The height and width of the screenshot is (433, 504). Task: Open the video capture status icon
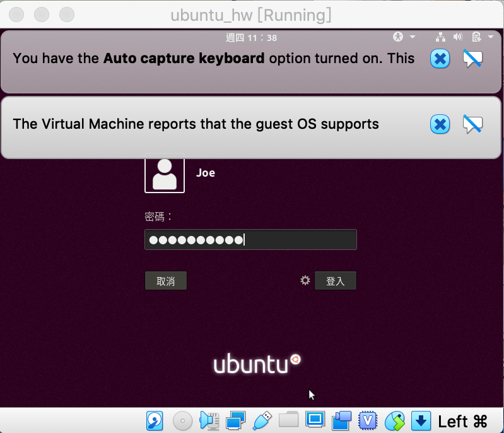(341, 420)
